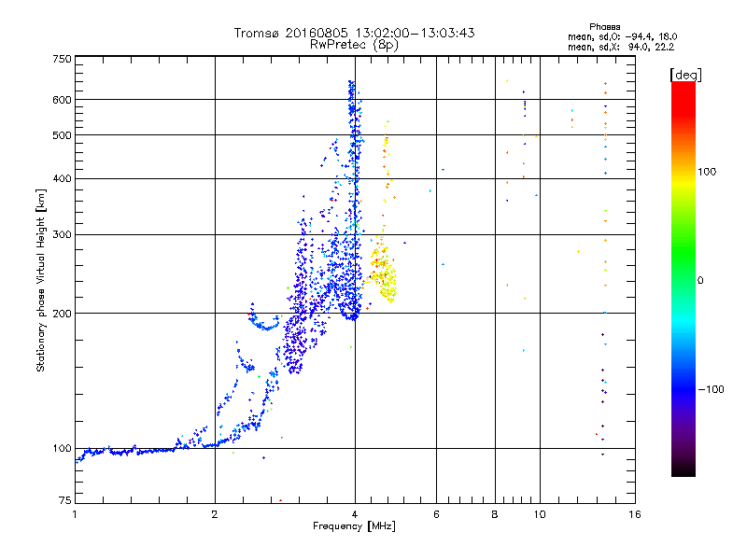Screen dimensions: 747x560
Task: Click the '600' y-axis tick label
Action: coord(62,100)
